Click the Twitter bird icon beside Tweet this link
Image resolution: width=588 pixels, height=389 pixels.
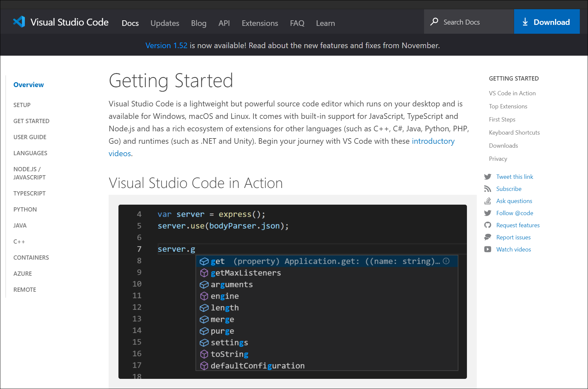click(x=488, y=177)
